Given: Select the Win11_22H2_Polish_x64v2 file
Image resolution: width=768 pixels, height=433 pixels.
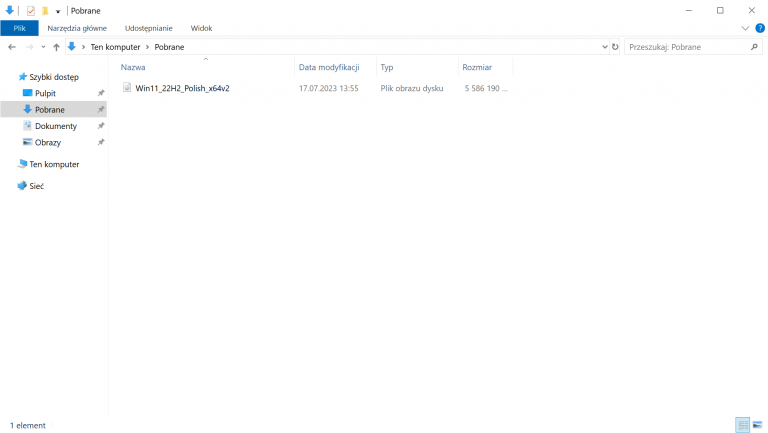Looking at the screenshot, I should tap(182, 88).
